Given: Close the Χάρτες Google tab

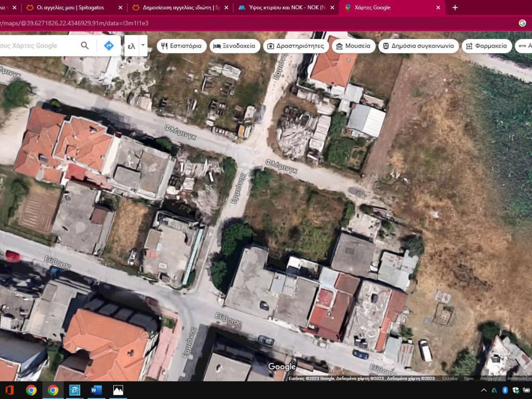Looking at the screenshot, I should (x=438, y=8).
